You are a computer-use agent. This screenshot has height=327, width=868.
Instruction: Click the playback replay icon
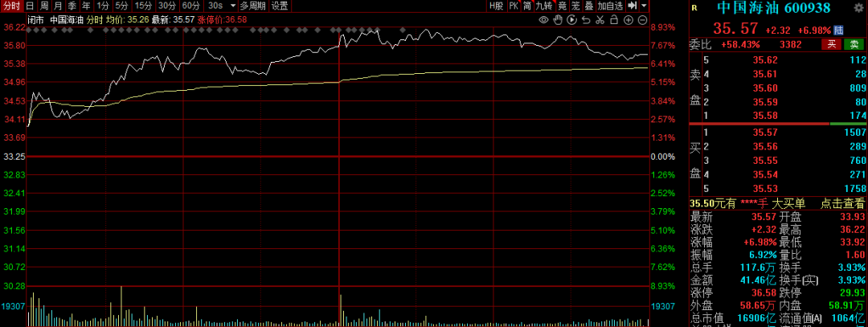click(570, 18)
